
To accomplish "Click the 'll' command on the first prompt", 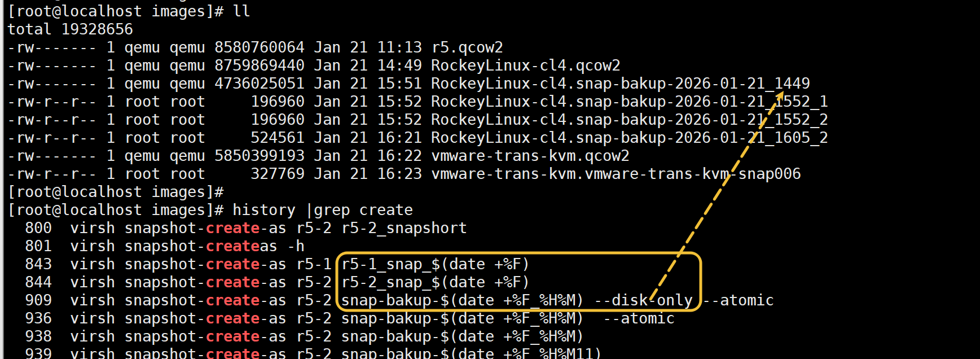I will tap(241, 11).
